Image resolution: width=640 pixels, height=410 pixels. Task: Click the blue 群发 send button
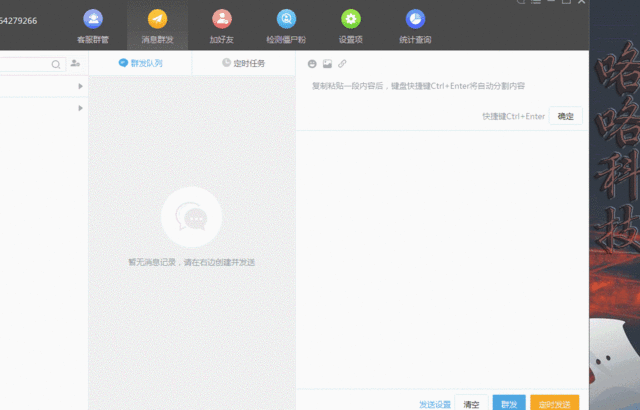click(x=509, y=404)
